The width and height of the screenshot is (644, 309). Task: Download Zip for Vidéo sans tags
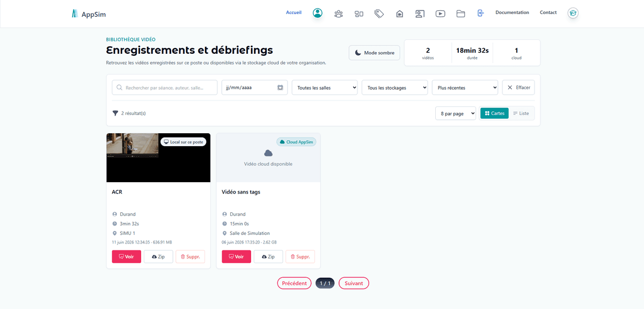coord(268,257)
